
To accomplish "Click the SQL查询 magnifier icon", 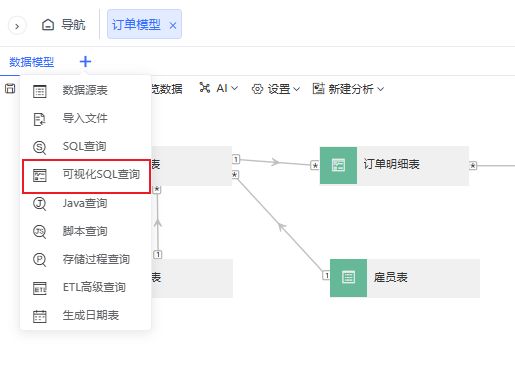I will tap(40, 147).
